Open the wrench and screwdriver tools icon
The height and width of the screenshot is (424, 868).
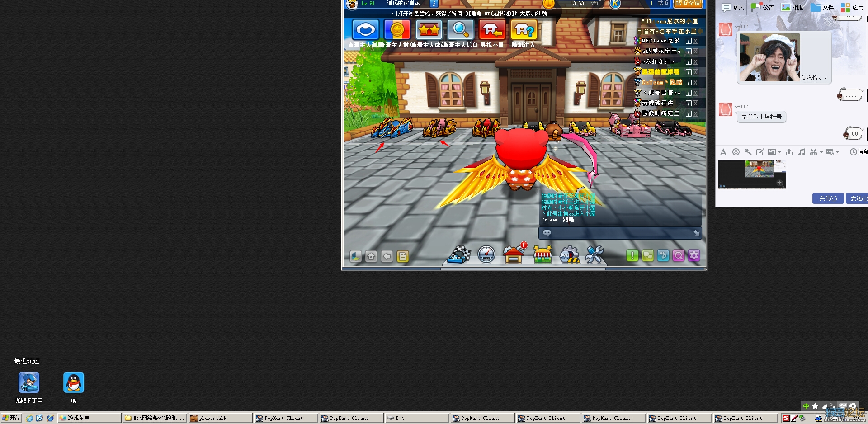coord(594,254)
